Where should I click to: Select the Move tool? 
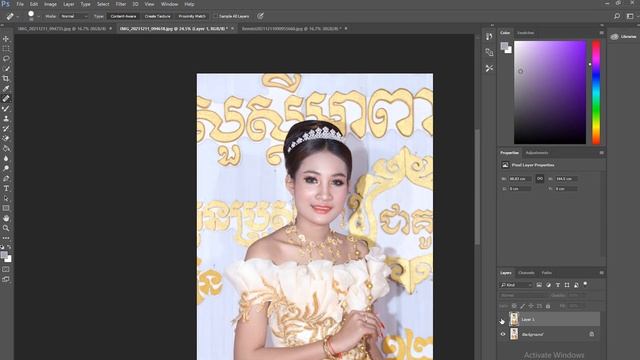(6, 39)
